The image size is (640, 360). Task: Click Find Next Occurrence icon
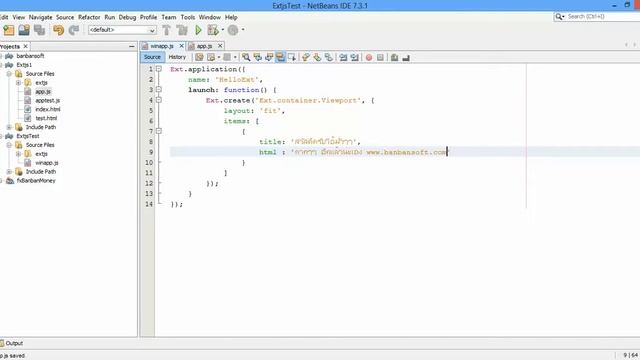pos(269,58)
